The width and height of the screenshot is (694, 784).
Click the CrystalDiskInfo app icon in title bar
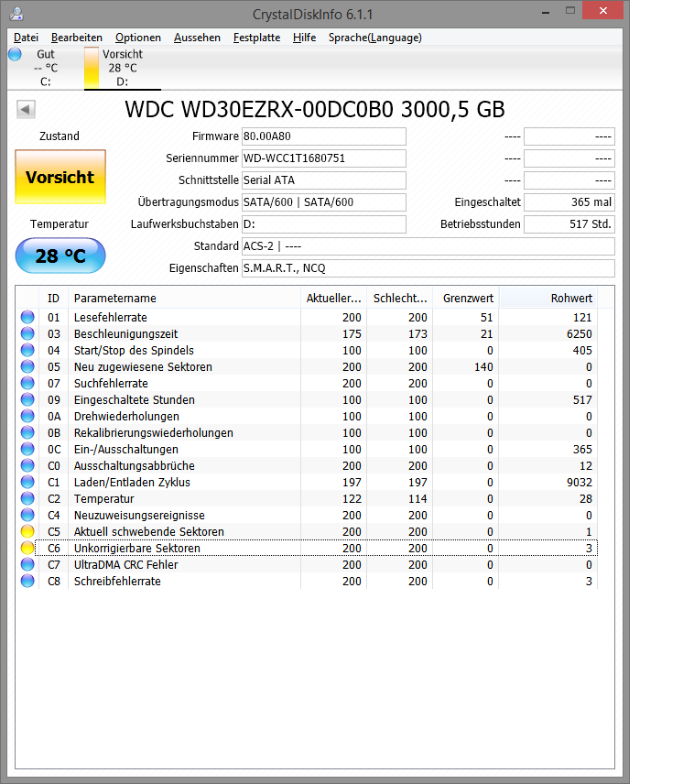[x=16, y=14]
